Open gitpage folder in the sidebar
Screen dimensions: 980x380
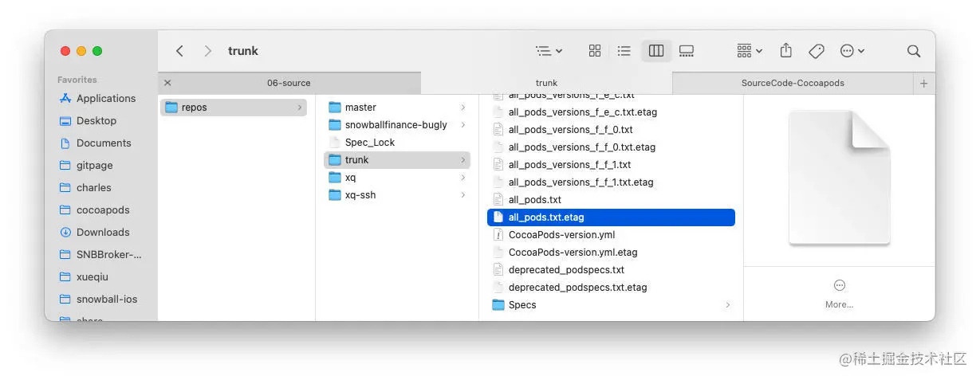(x=87, y=166)
